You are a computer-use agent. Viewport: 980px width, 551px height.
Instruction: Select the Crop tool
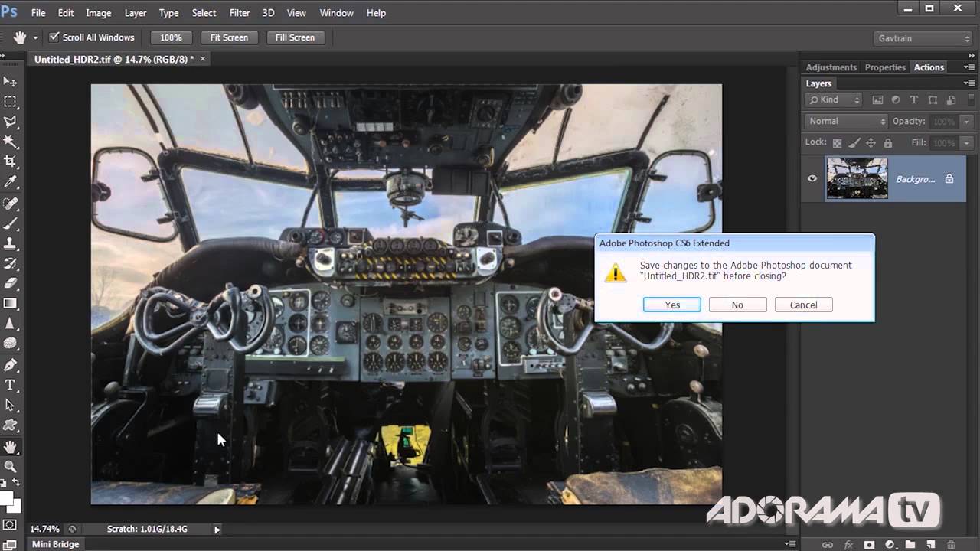point(11,161)
